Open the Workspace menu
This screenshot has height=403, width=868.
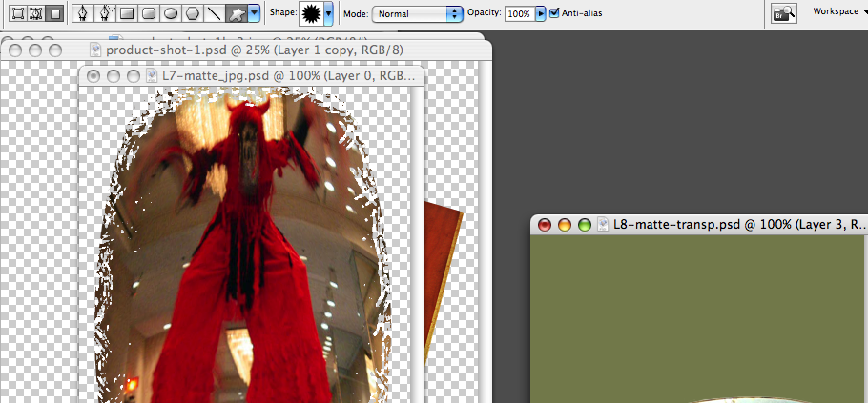[x=837, y=11]
